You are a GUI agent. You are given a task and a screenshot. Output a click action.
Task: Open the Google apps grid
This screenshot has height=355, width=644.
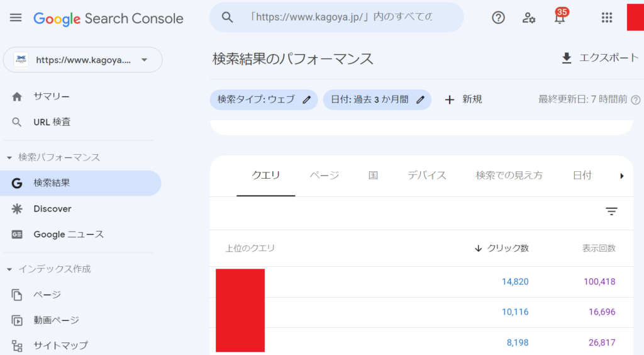607,18
